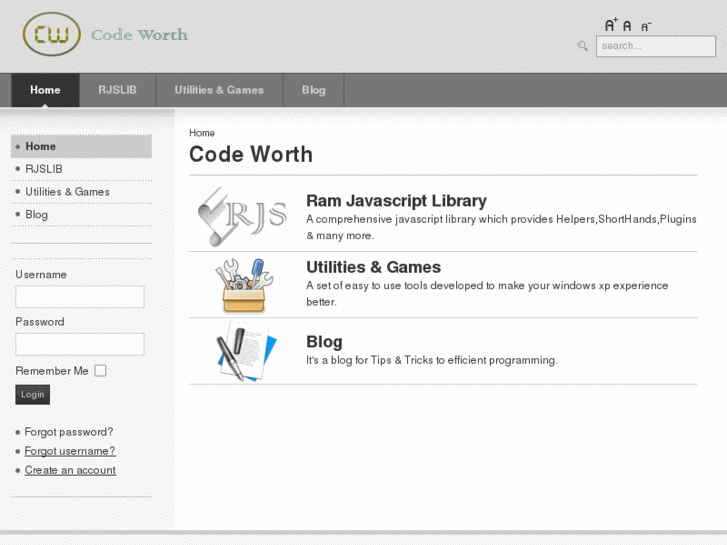Reset font size with middle A icon
The width and height of the screenshot is (727, 545).
627,26
